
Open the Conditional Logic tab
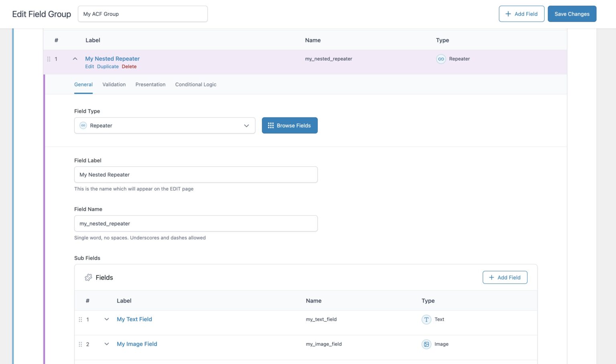click(x=195, y=85)
